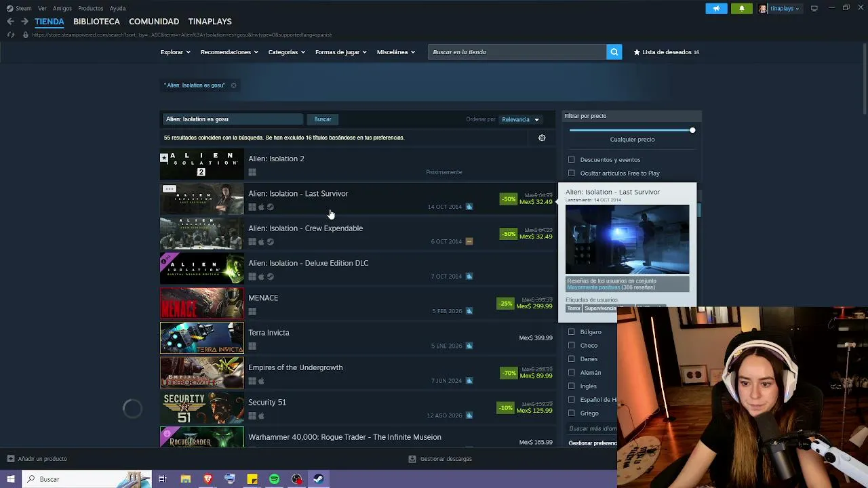
Task: Open Spotify from the taskbar
Action: [x=274, y=479]
